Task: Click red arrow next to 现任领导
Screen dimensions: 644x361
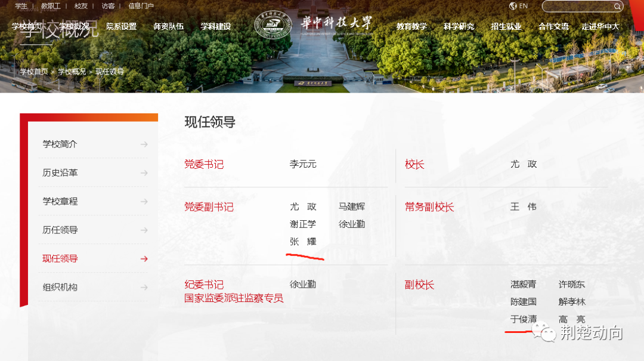Action: (144, 258)
